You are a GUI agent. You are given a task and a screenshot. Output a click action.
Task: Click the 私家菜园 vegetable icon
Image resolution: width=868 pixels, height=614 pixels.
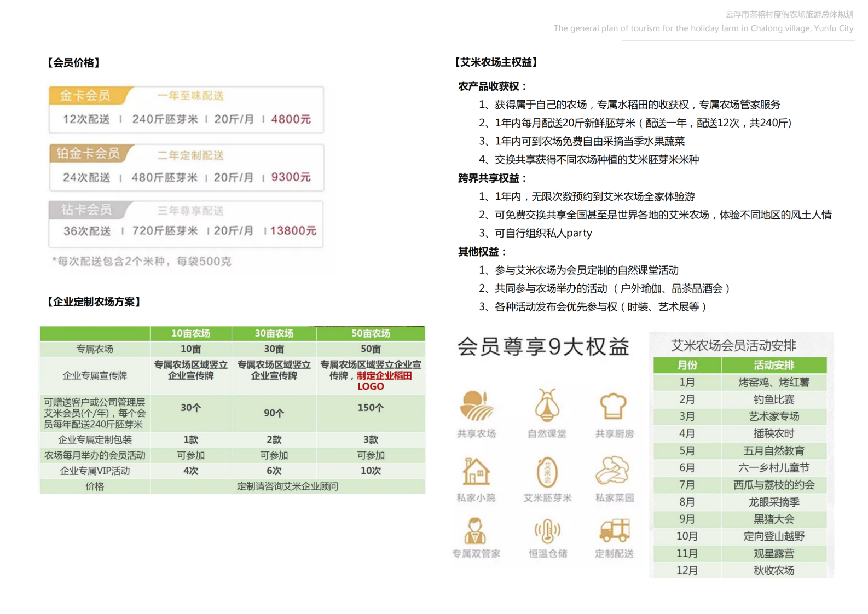point(613,471)
